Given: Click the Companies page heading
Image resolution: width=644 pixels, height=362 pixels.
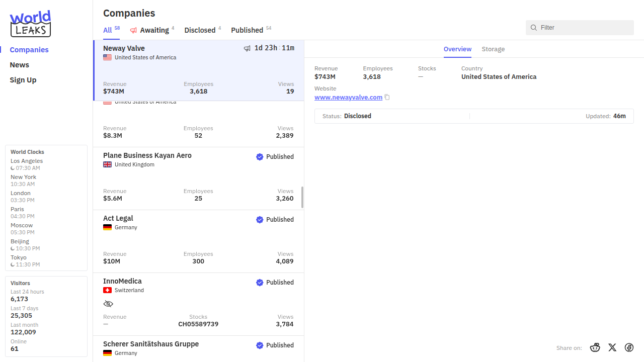Looking at the screenshot, I should pyautogui.click(x=129, y=13).
